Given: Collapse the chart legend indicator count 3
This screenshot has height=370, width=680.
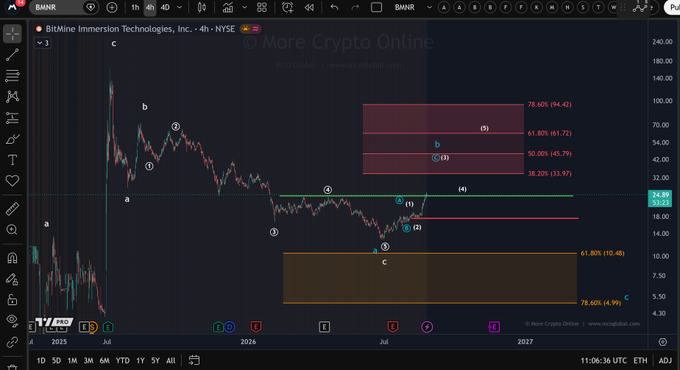Looking at the screenshot, I should (43, 43).
